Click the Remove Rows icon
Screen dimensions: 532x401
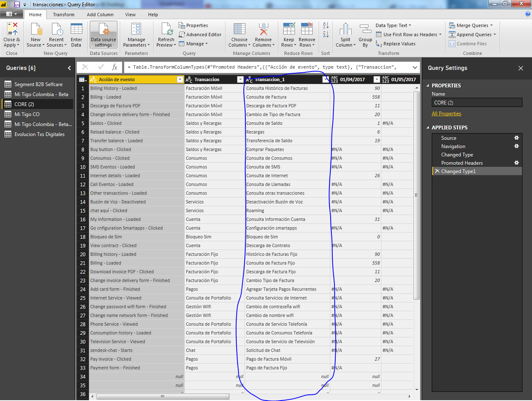click(x=307, y=30)
